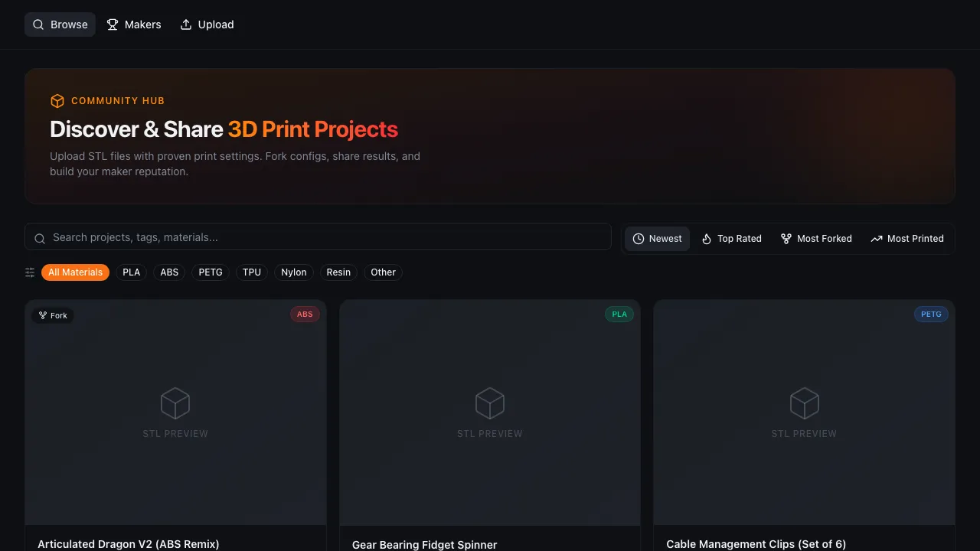980x551 pixels.
Task: Click the clock icon on the Newest sort option
Action: (639, 238)
